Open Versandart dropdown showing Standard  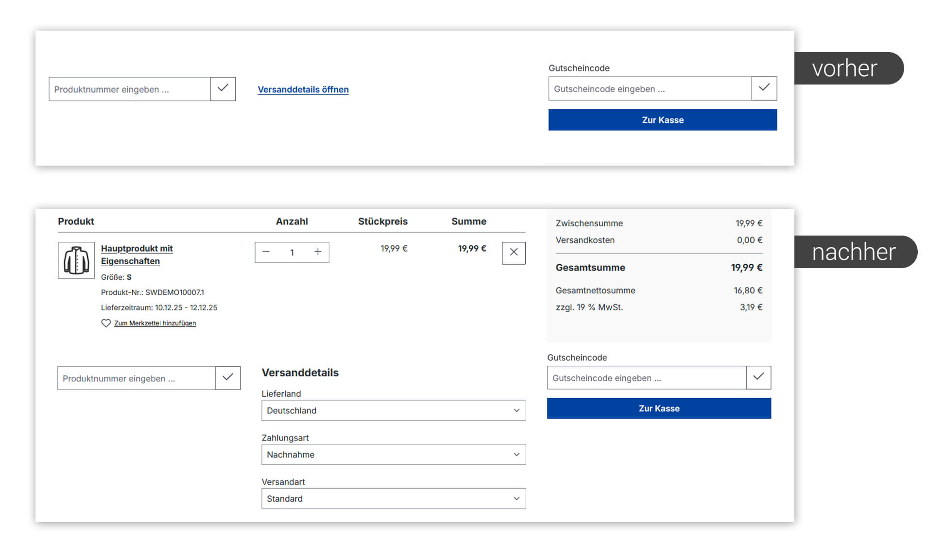(393, 499)
